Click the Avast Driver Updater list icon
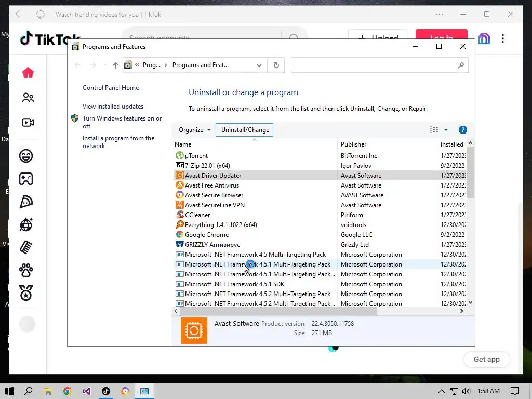The width and height of the screenshot is (532, 399). 179,176
